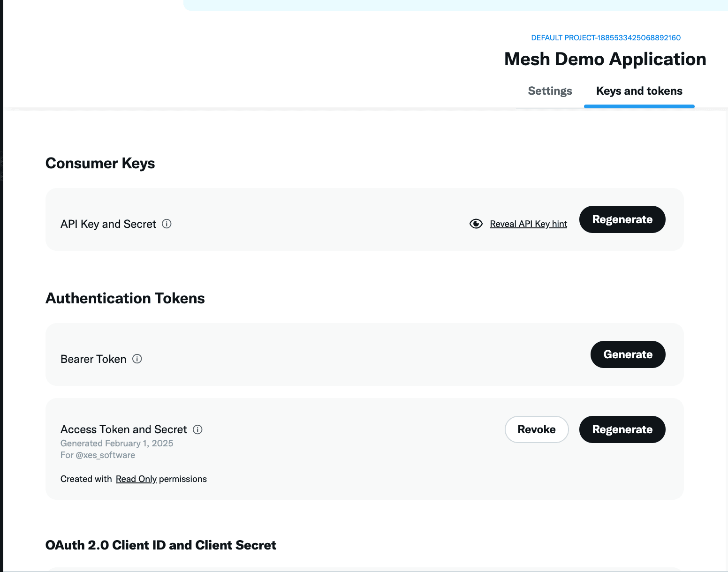Revoke the Access Token and Secret

[536, 429]
